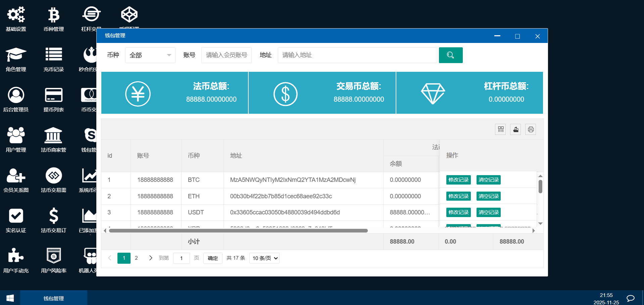Click 清空记录 for the USDT row
The width and height of the screenshot is (644, 305).
[x=488, y=212]
